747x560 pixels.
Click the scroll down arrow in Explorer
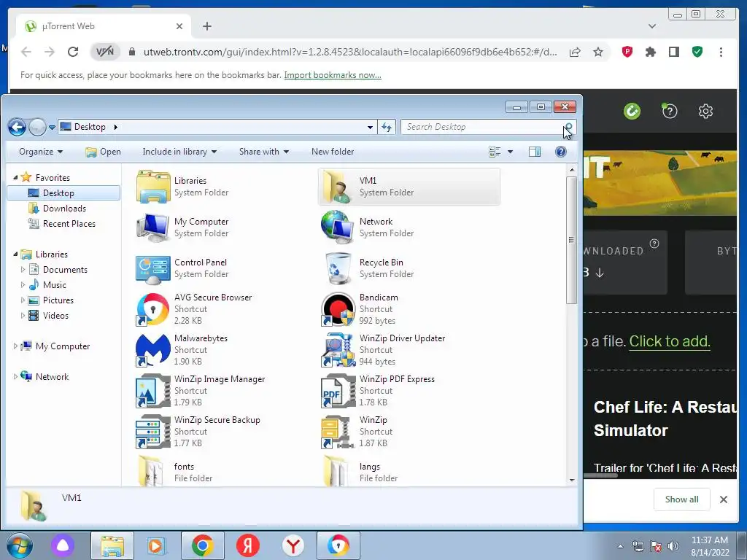(x=572, y=480)
